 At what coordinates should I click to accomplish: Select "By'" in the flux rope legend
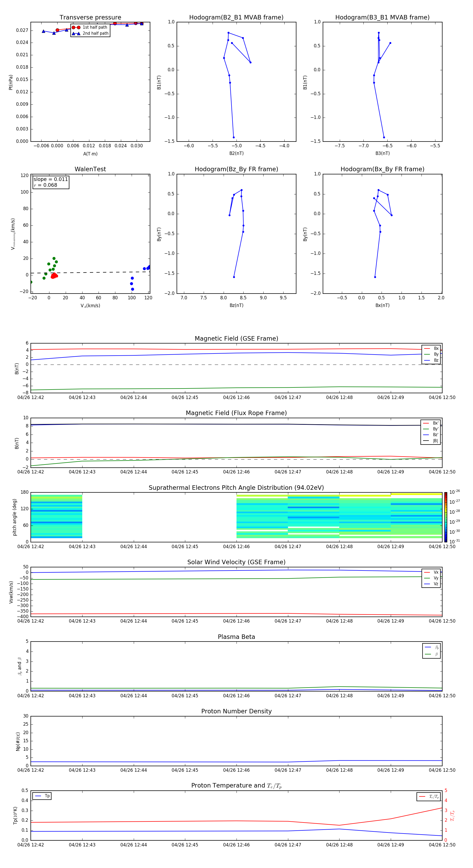[431, 429]
